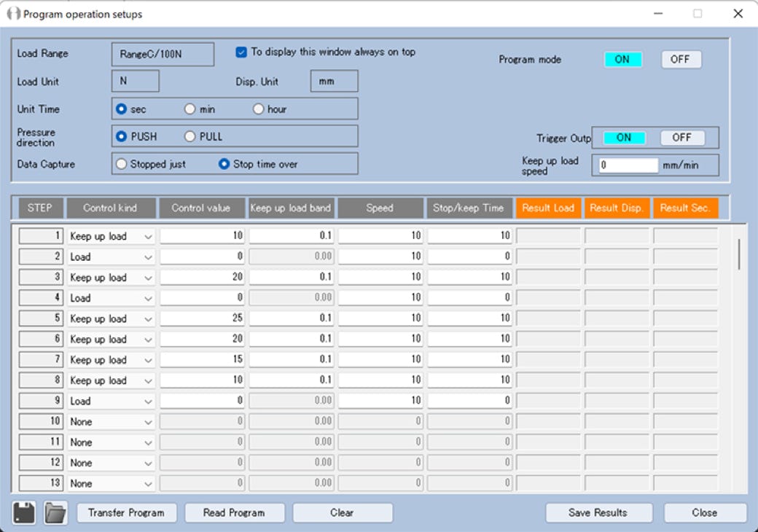Toggle always on top checkbox
758x532 pixels.
[241, 52]
